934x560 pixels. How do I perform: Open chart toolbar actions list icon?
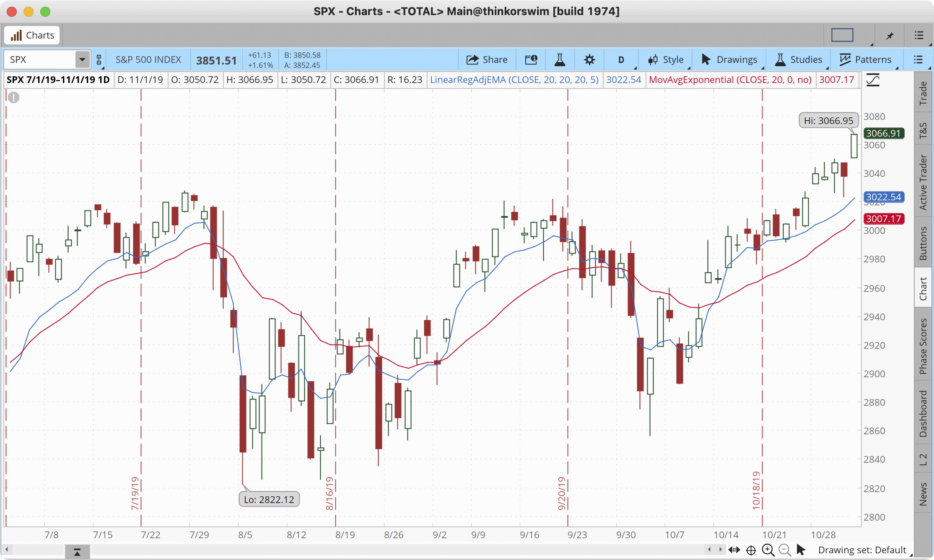pos(918,60)
